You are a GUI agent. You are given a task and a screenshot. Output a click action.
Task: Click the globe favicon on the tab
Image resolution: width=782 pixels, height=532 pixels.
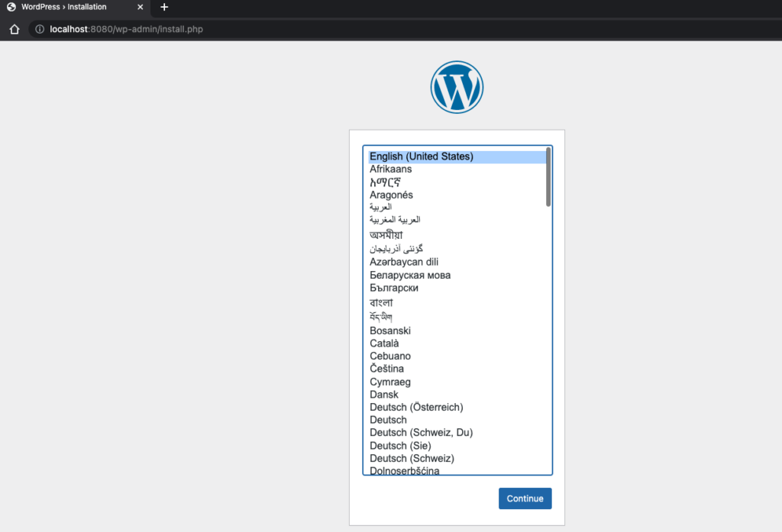(11, 7)
